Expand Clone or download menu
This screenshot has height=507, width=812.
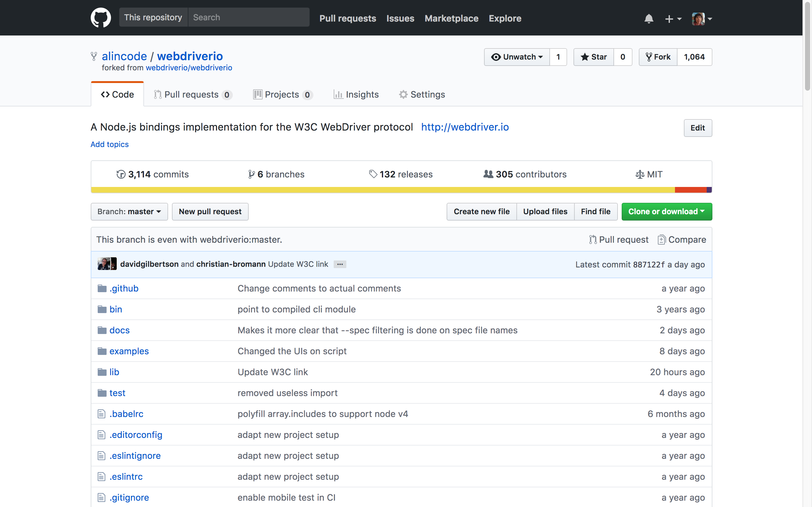click(x=666, y=212)
